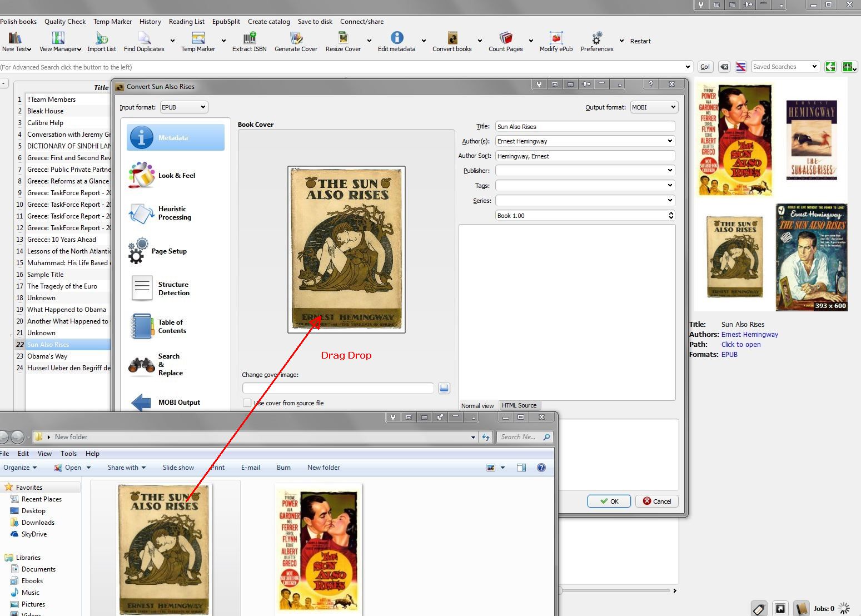Launch the Find Duplicates tool
The image size is (861, 616).
point(144,38)
